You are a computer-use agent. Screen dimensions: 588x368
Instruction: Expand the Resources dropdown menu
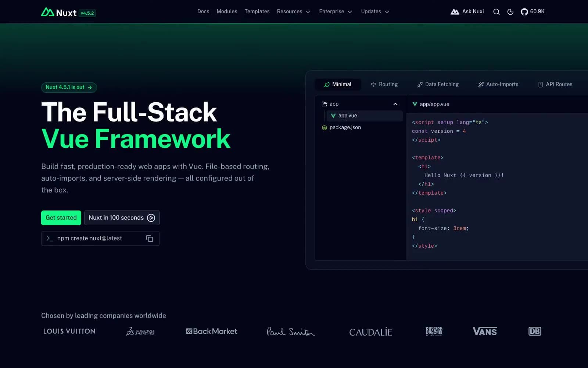click(294, 12)
